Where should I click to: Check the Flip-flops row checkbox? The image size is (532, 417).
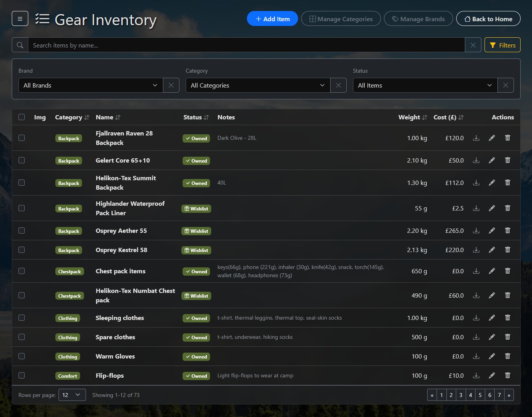coord(22,375)
